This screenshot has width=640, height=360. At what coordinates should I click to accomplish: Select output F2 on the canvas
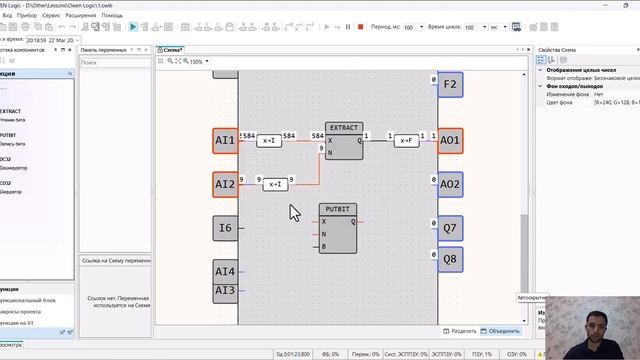(450, 84)
